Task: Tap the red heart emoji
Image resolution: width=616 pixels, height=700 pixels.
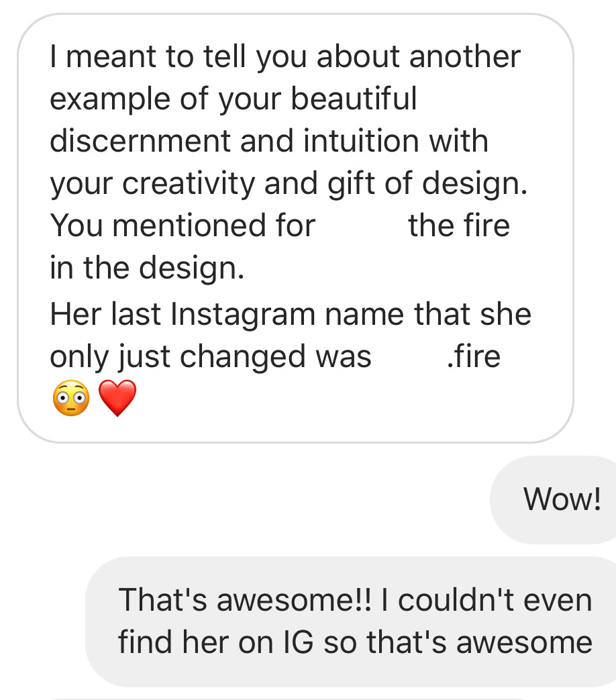Action: click(117, 399)
